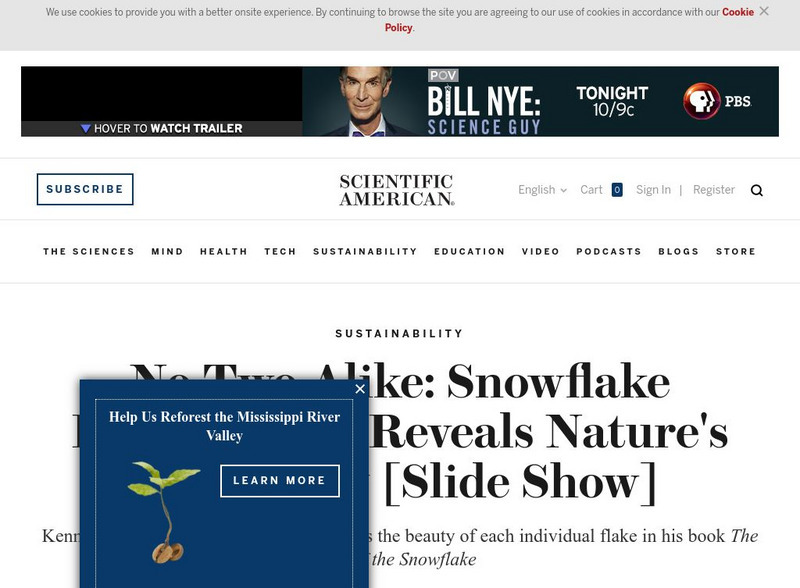Viewport: 800px width, 588px height.
Task: Open the search magnifier icon
Action: pyautogui.click(x=757, y=190)
